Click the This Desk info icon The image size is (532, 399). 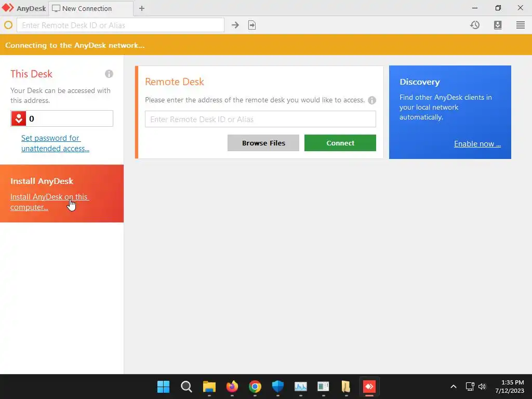coord(109,74)
